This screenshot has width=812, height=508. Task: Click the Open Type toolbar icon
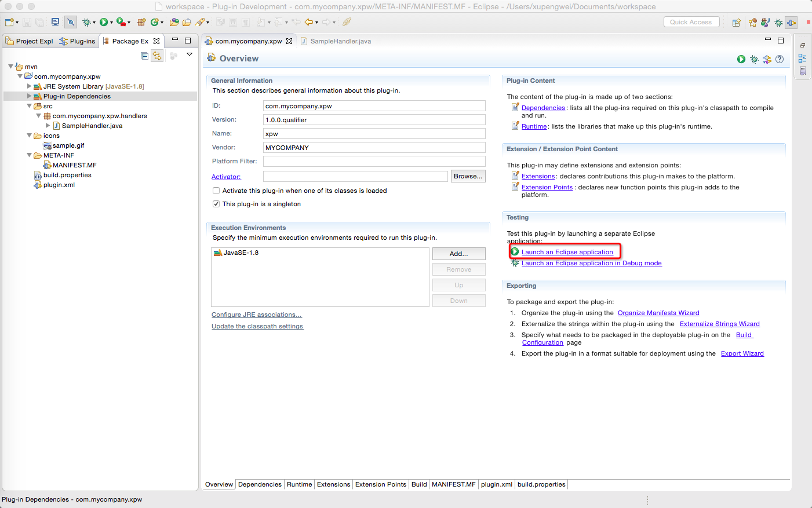174,22
